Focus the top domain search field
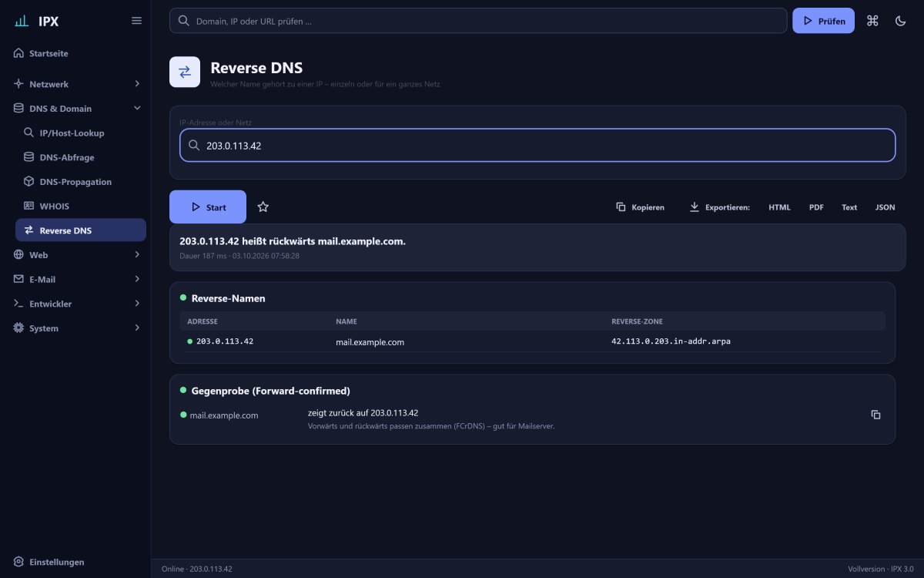Image resolution: width=924 pixels, height=578 pixels. [x=478, y=21]
